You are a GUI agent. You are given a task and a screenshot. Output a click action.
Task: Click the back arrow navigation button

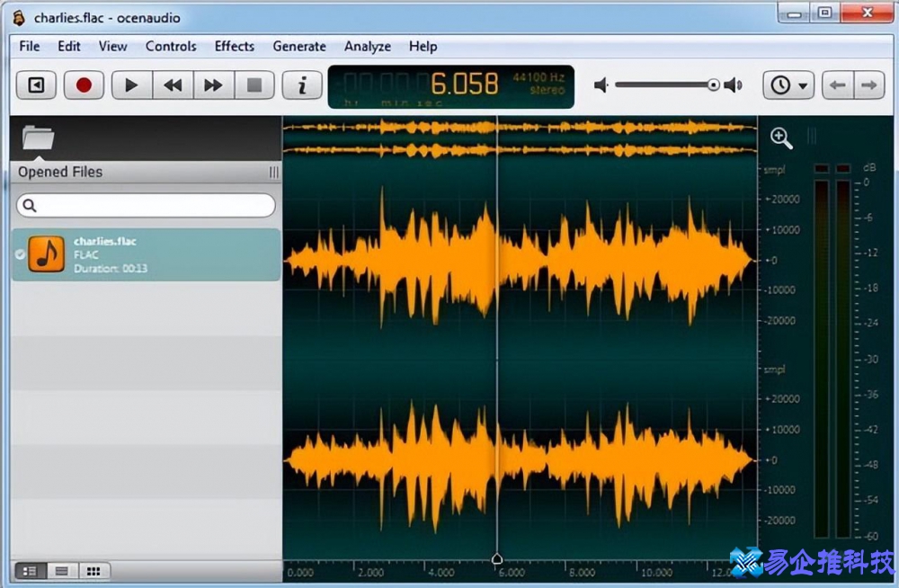click(837, 85)
